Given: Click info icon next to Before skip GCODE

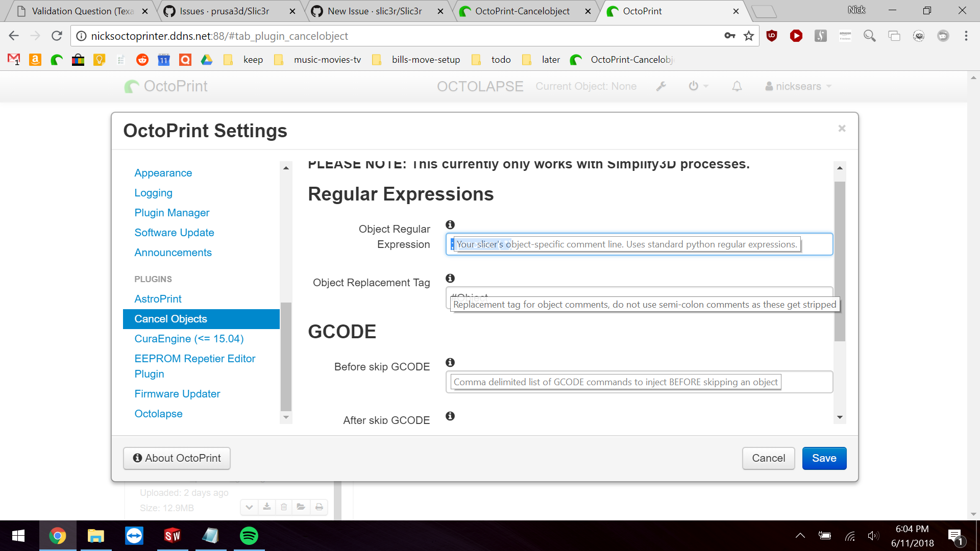Looking at the screenshot, I should point(450,362).
